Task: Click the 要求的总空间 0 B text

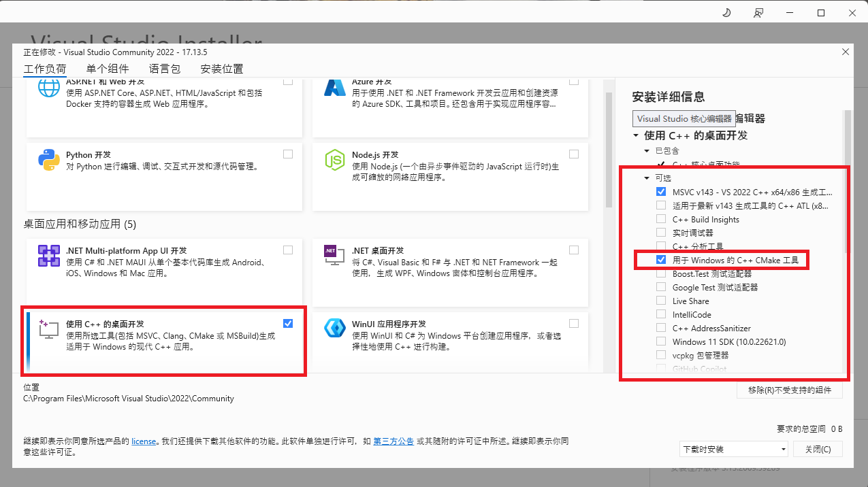Action: point(809,429)
